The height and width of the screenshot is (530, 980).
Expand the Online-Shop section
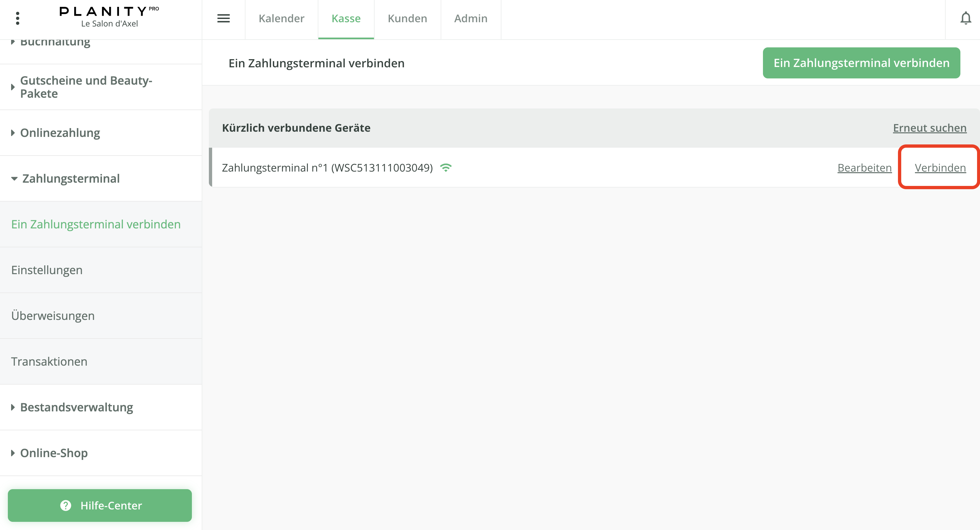[x=54, y=453]
